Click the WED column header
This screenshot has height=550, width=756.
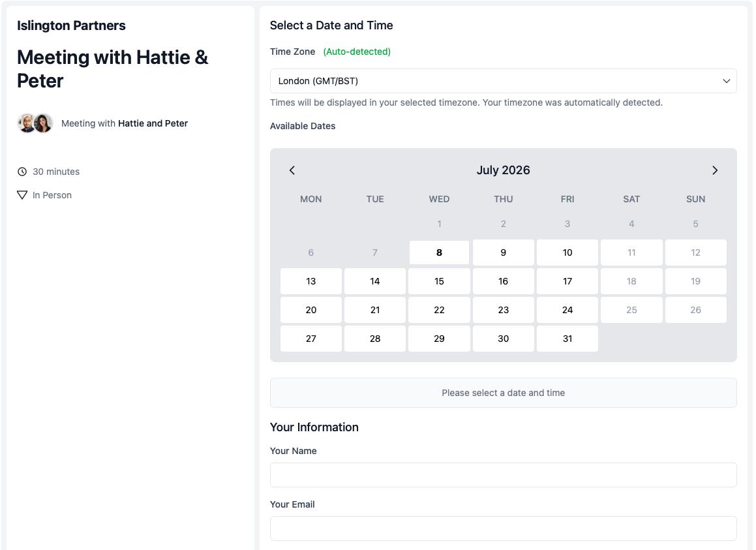[439, 199]
